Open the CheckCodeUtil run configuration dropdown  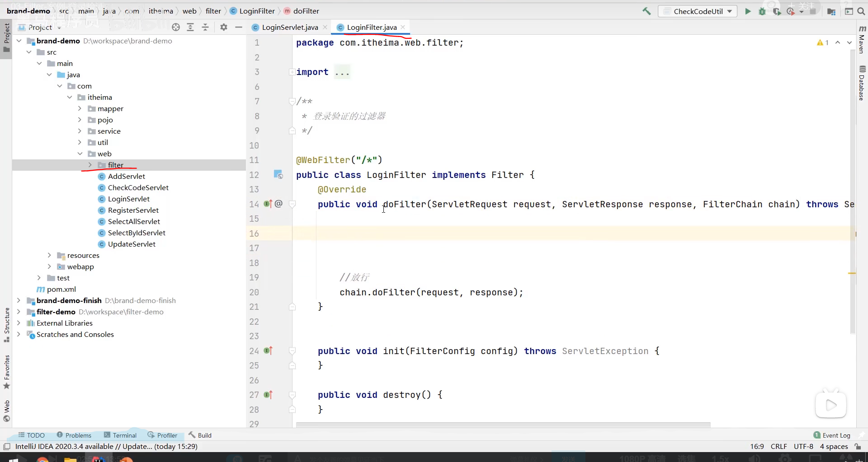pyautogui.click(x=698, y=11)
